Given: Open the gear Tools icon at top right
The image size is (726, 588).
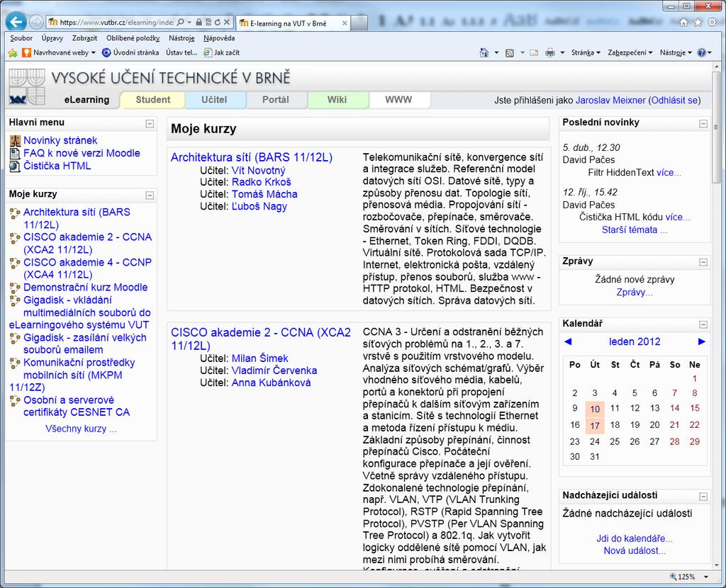Looking at the screenshot, I should point(712,22).
